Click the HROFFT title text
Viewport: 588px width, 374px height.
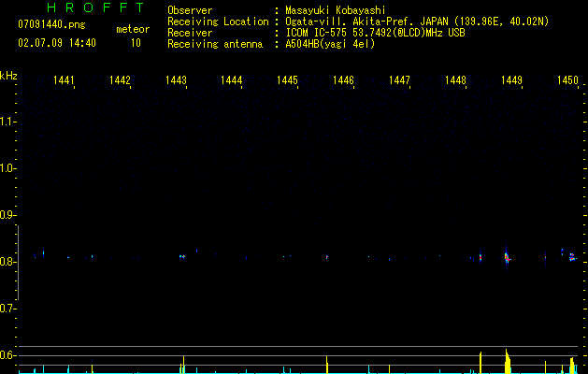(x=96, y=7)
